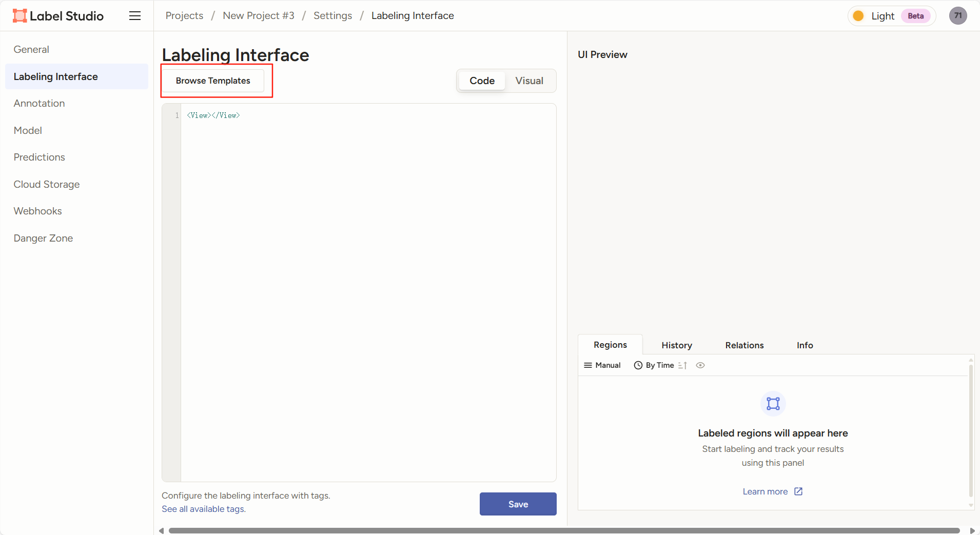The width and height of the screenshot is (980, 535).
Task: Open the By Time ordering dropdown
Action: point(654,365)
